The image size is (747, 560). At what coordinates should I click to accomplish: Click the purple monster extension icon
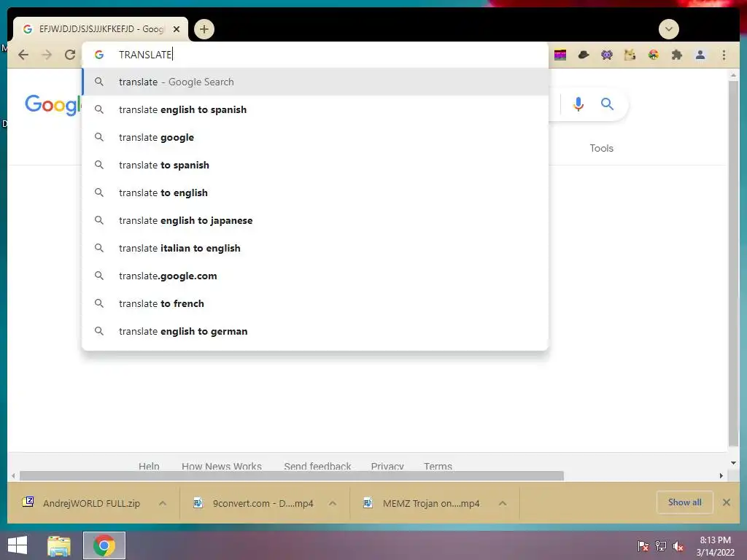click(x=606, y=55)
